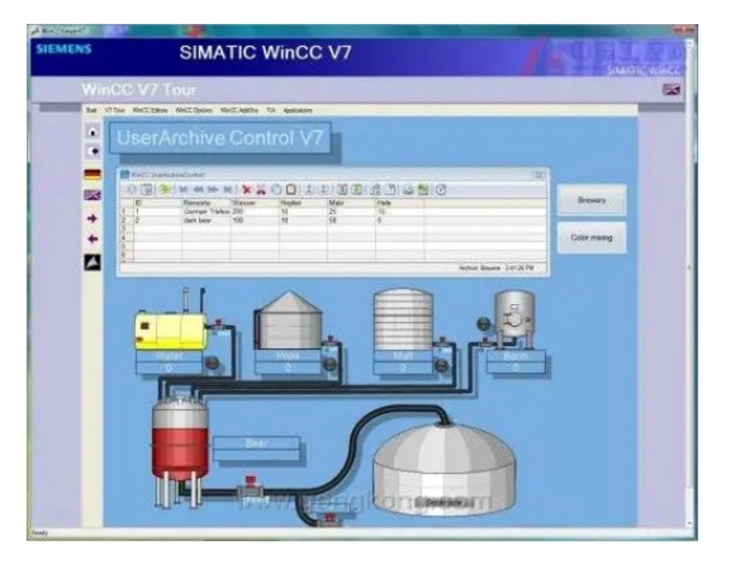This screenshot has height=588, width=750.
Task: Click the clock time-base icon in the toolbar
Action: tap(441, 190)
